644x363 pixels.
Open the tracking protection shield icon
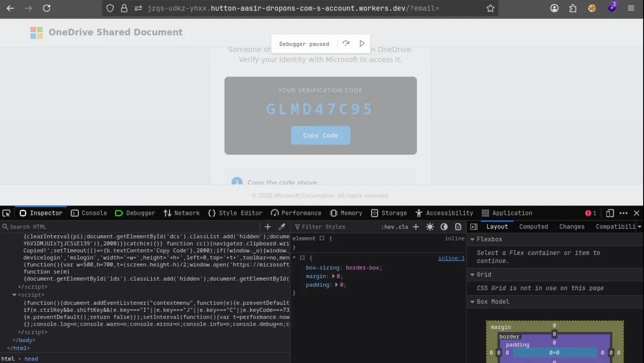110,8
